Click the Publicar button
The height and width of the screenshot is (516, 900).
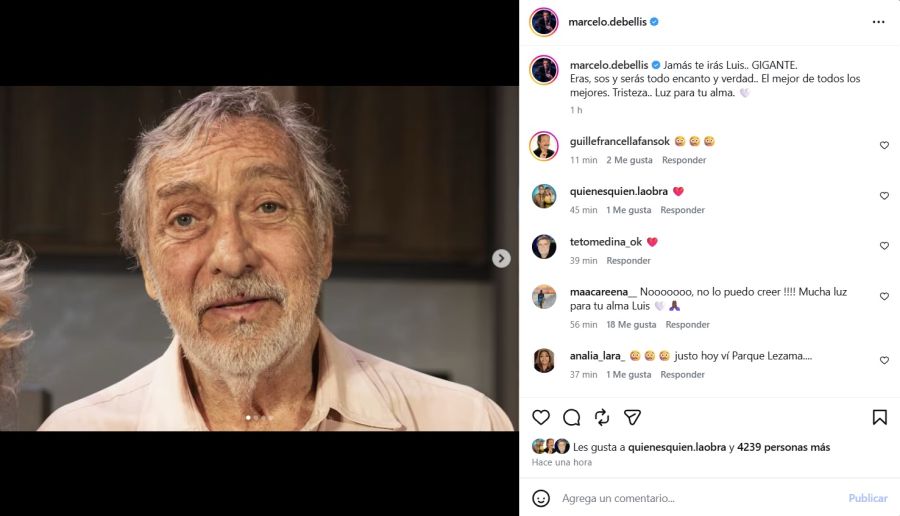(x=867, y=498)
